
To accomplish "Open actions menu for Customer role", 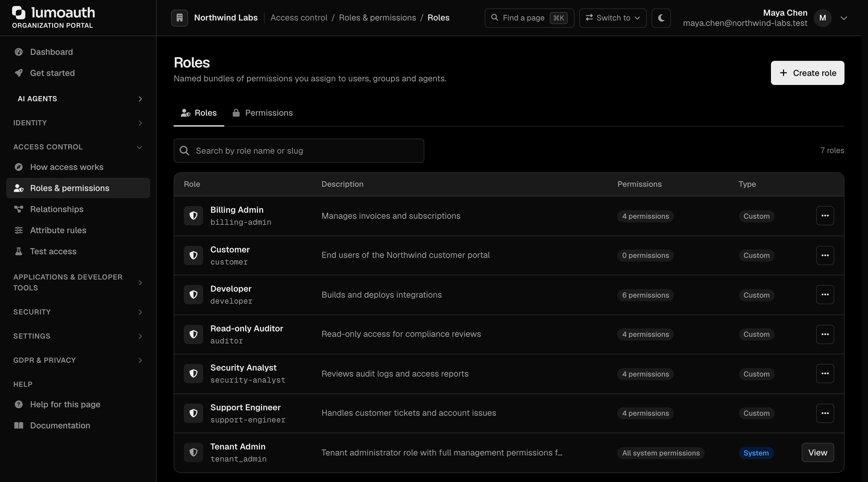I will (x=825, y=255).
